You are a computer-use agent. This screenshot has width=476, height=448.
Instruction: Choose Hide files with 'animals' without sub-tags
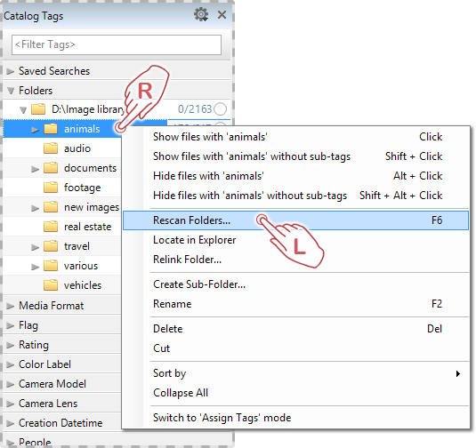point(295,196)
